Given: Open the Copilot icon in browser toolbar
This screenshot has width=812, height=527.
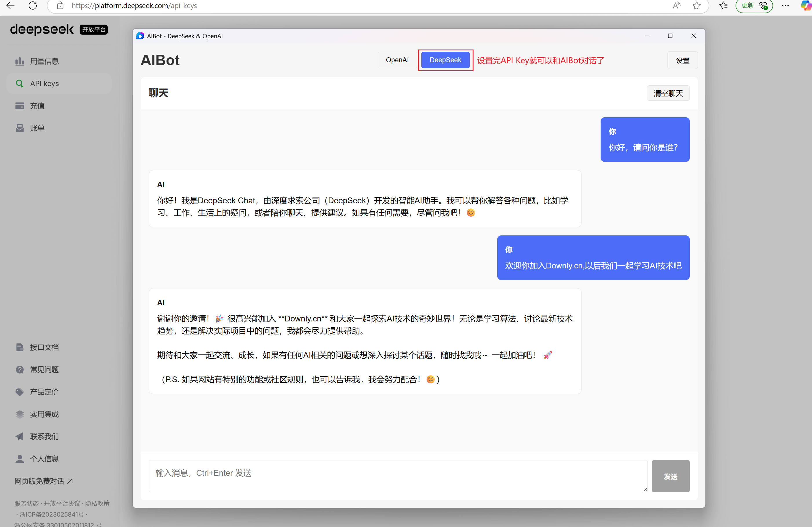Looking at the screenshot, I should [x=806, y=6].
